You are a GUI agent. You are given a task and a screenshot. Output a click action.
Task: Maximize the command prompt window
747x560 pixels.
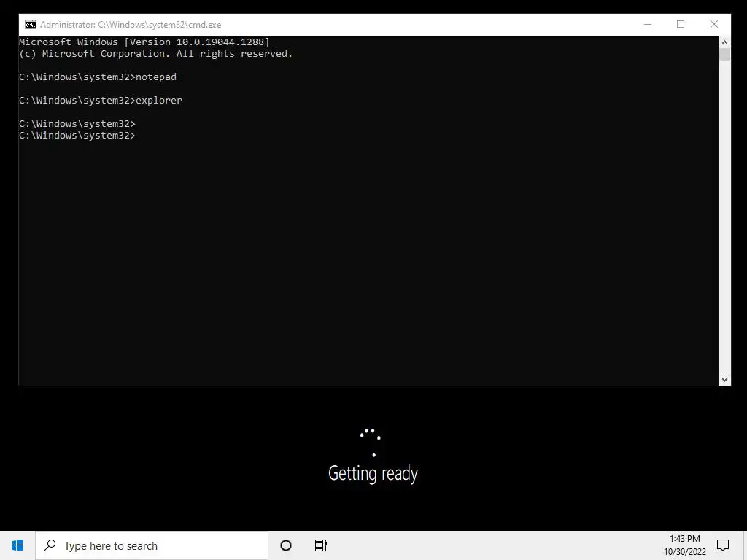pos(681,24)
